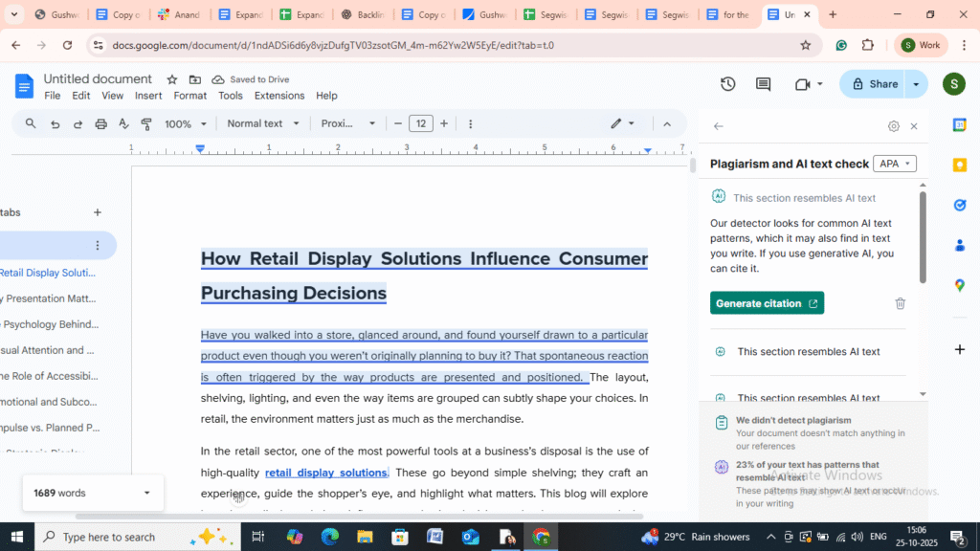Follow the retail display solutions link
Image resolution: width=980 pixels, height=551 pixels.
coord(325,473)
